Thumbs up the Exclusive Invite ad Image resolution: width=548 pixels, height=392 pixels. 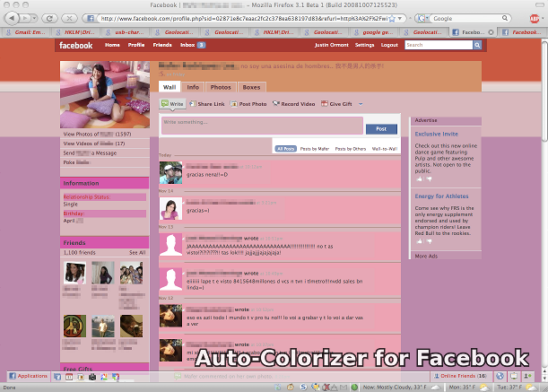click(x=418, y=179)
